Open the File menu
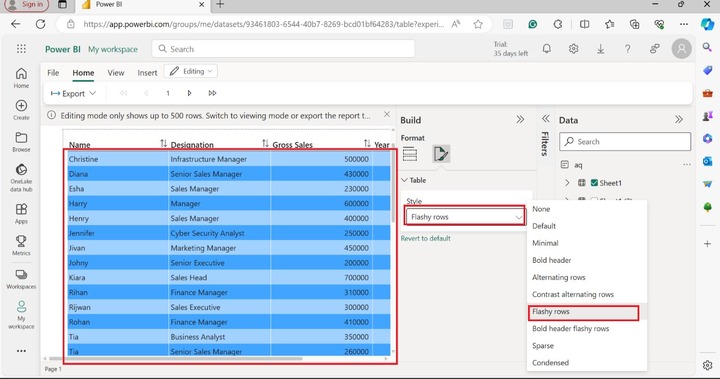720x379 pixels. click(53, 73)
